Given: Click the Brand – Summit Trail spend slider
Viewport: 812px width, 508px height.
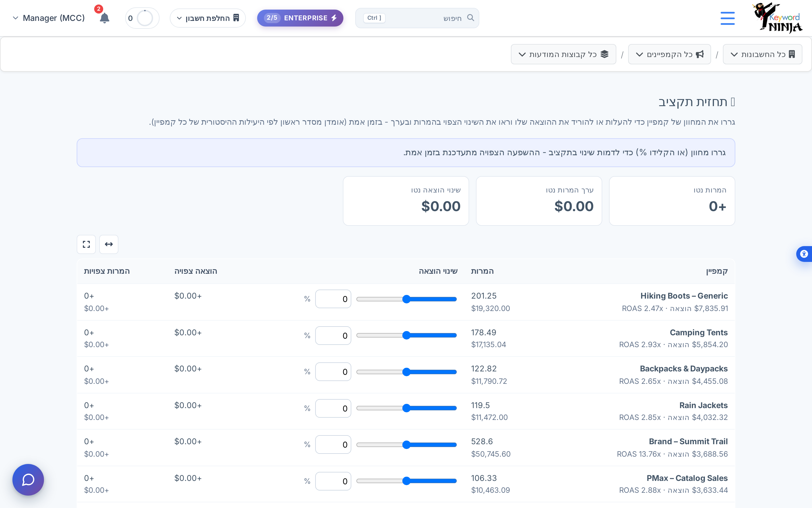Looking at the screenshot, I should pos(406,445).
